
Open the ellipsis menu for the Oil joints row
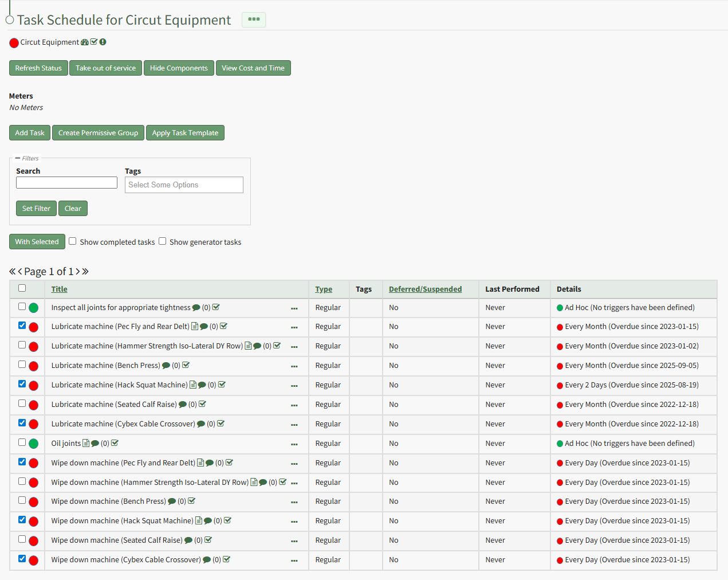294,444
